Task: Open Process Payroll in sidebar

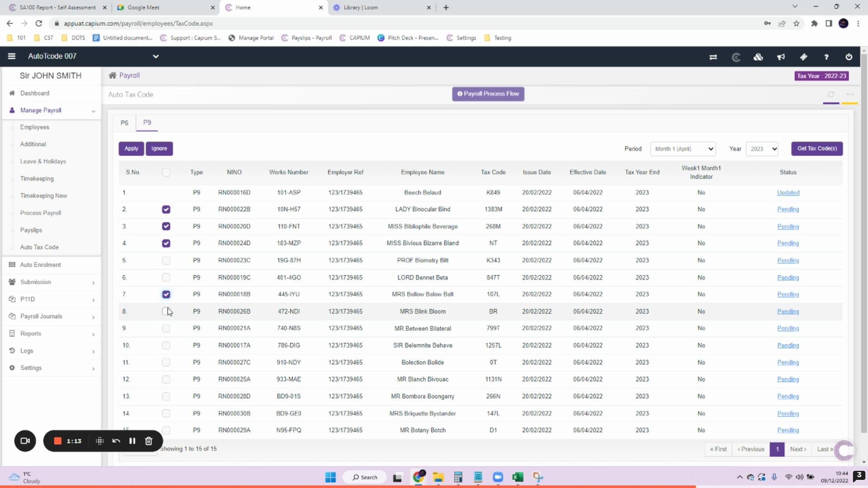Action: [x=41, y=213]
